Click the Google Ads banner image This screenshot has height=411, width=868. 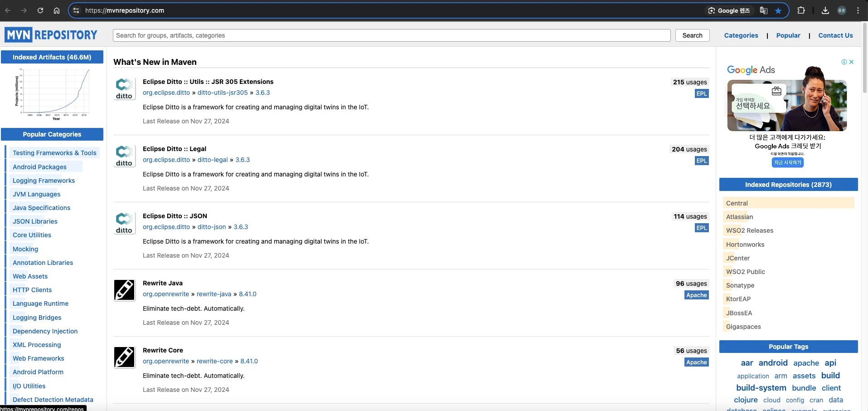click(787, 105)
